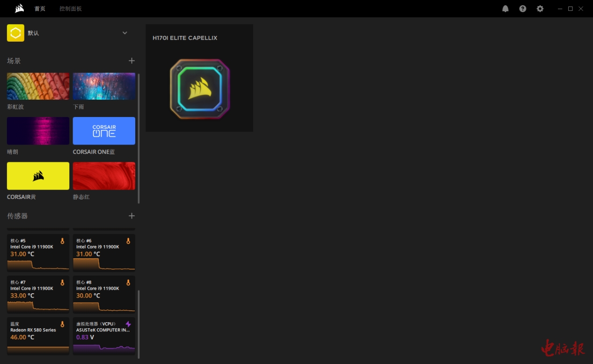
Task: Click thermometer icon on Radeon RX 580 sensor
Action: (62, 324)
